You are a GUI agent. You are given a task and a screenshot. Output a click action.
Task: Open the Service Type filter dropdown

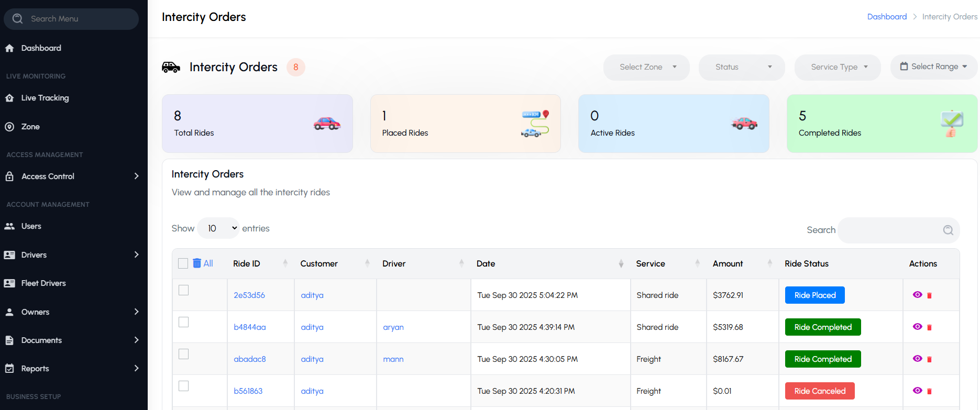click(837, 67)
